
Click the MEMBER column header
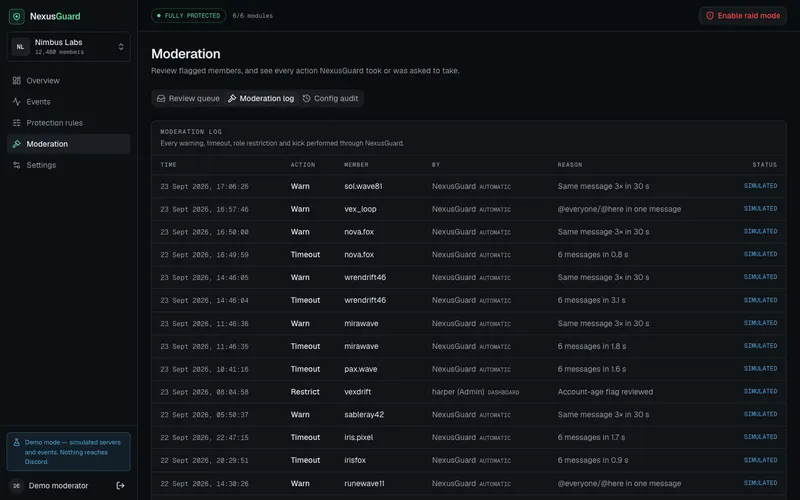coord(356,165)
